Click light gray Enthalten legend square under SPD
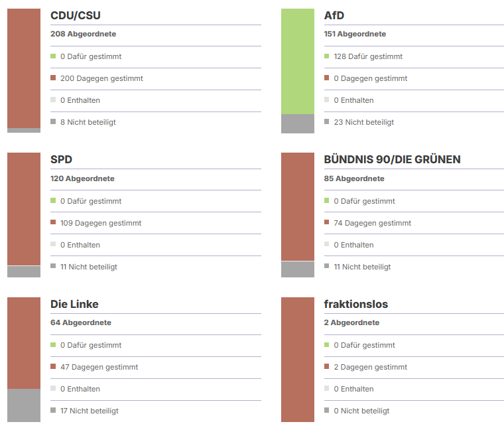 point(53,245)
